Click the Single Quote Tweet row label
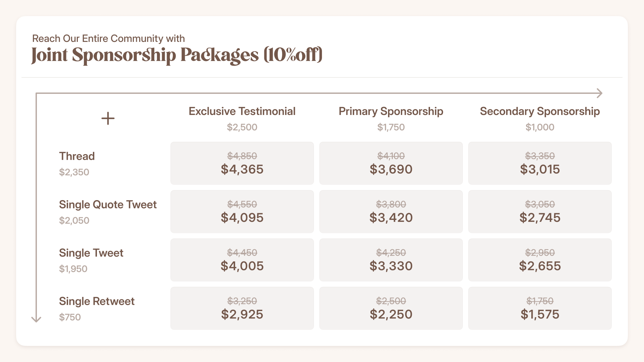This screenshot has width=644, height=362. tap(108, 204)
